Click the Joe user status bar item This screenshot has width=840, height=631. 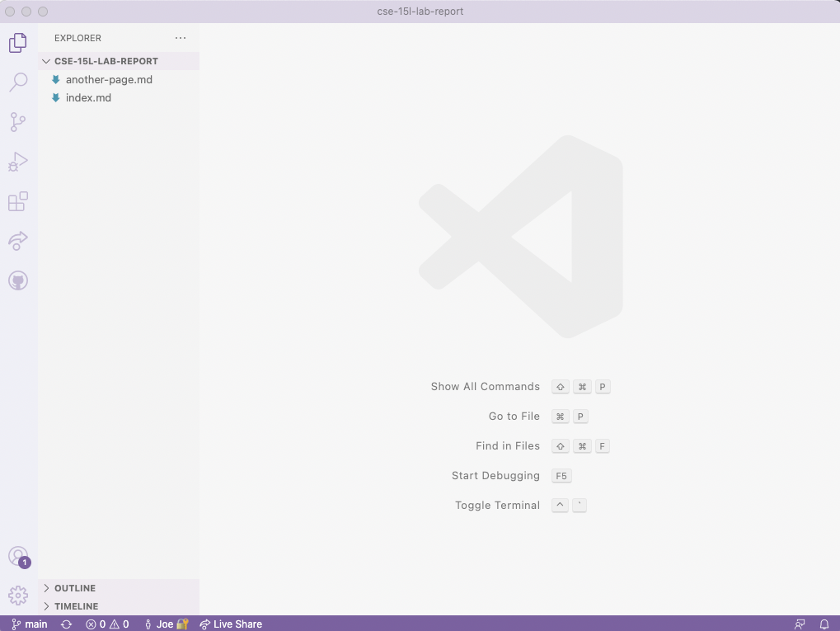point(166,624)
